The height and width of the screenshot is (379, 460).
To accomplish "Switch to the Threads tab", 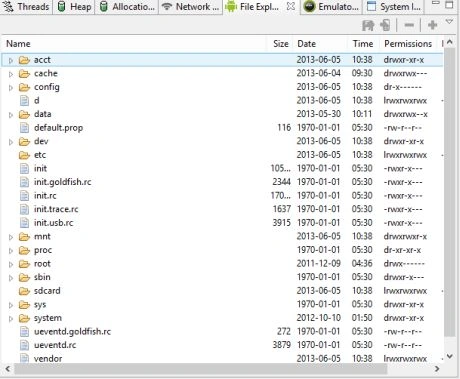I will (26, 6).
